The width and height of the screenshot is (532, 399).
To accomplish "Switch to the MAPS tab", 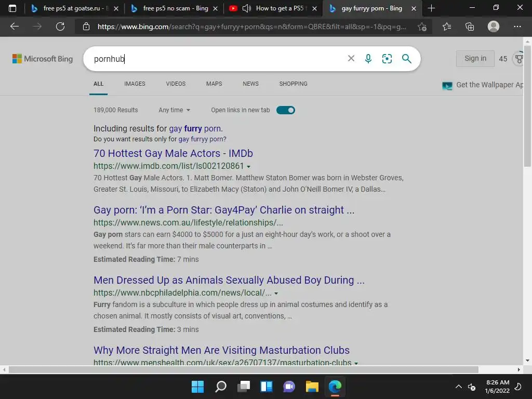I will (214, 84).
